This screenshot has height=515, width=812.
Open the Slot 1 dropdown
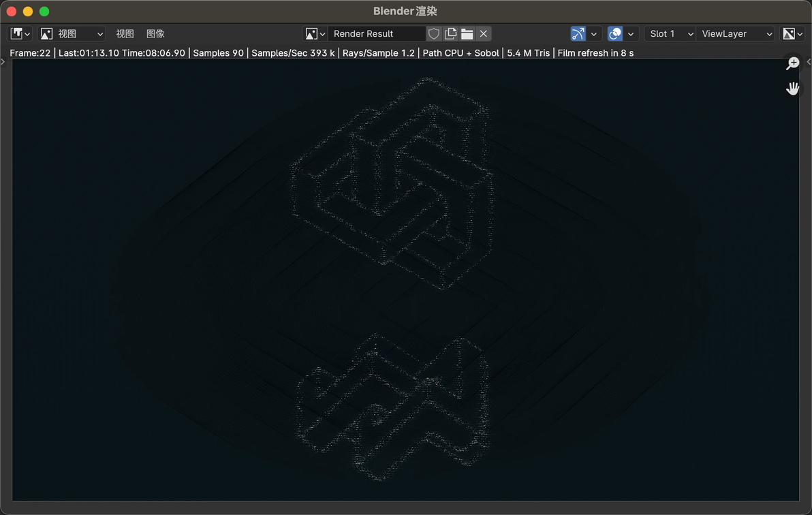click(x=670, y=33)
